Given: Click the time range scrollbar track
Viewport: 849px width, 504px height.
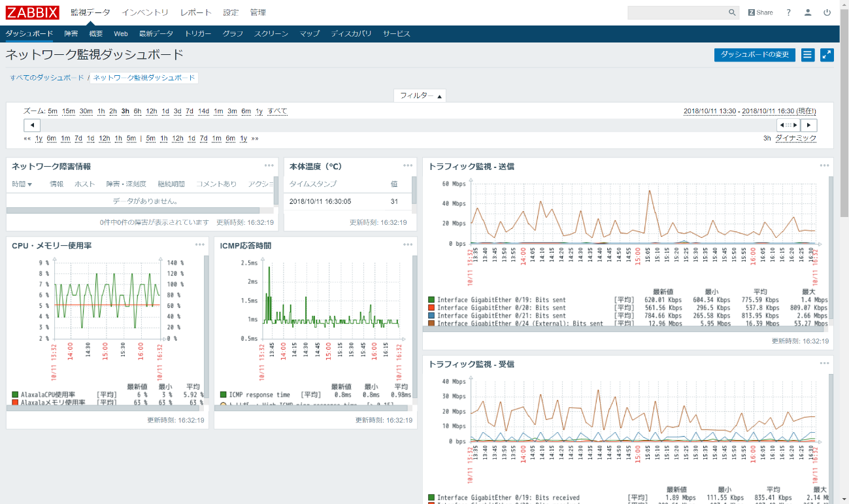Looking at the screenshot, I should coord(408,126).
